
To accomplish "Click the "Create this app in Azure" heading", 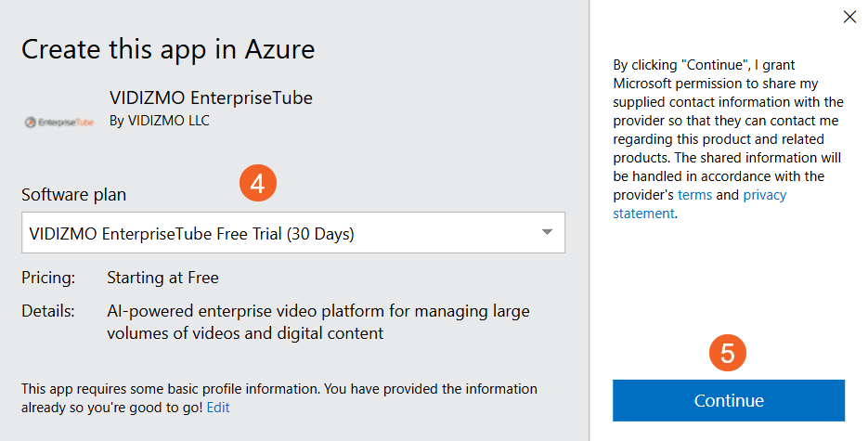I will [168, 49].
